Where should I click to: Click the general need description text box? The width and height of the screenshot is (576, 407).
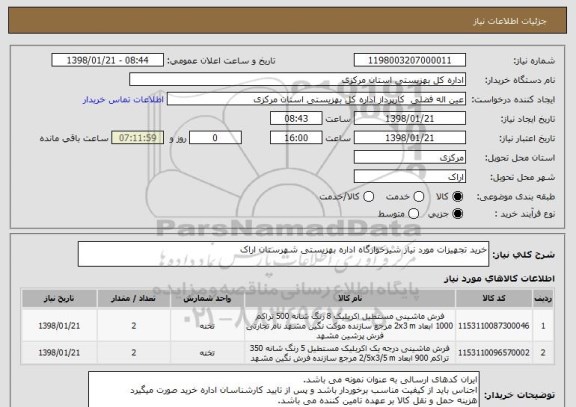[x=283, y=254]
